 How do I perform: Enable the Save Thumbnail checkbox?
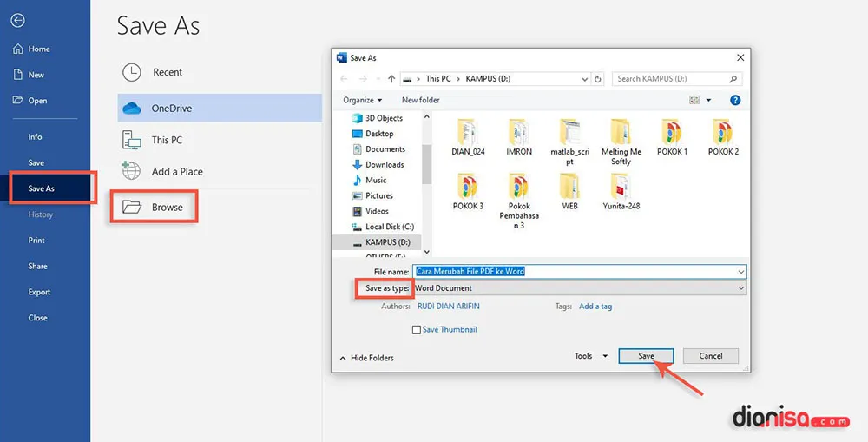tap(417, 330)
